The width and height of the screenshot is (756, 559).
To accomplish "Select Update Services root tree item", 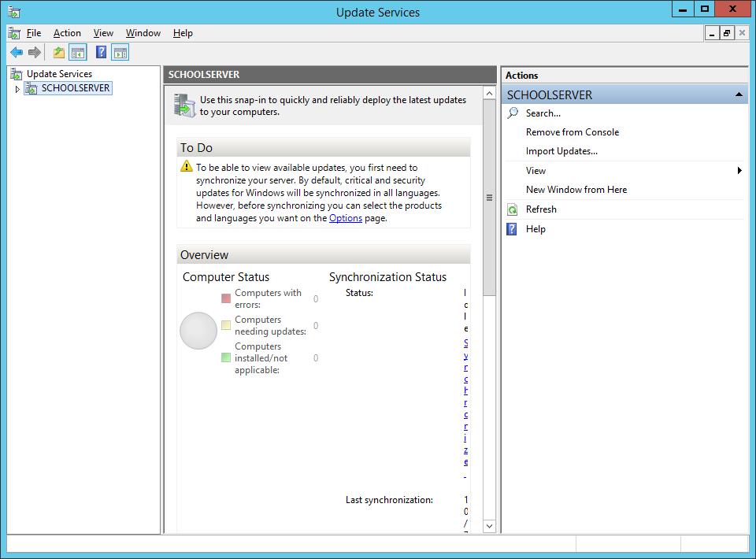I will click(x=59, y=74).
